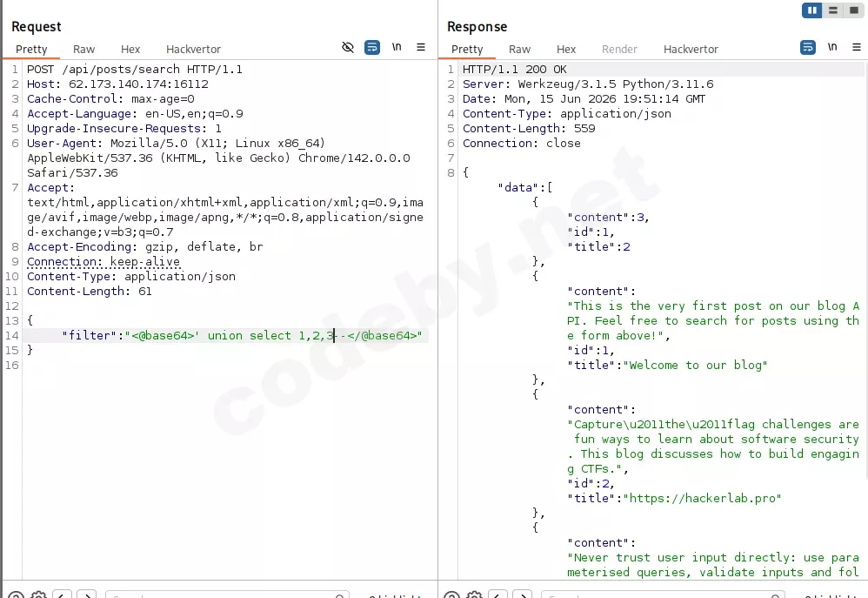The height and width of the screenshot is (598, 868).
Task: Click the Request panel heading
Action: pos(36,27)
